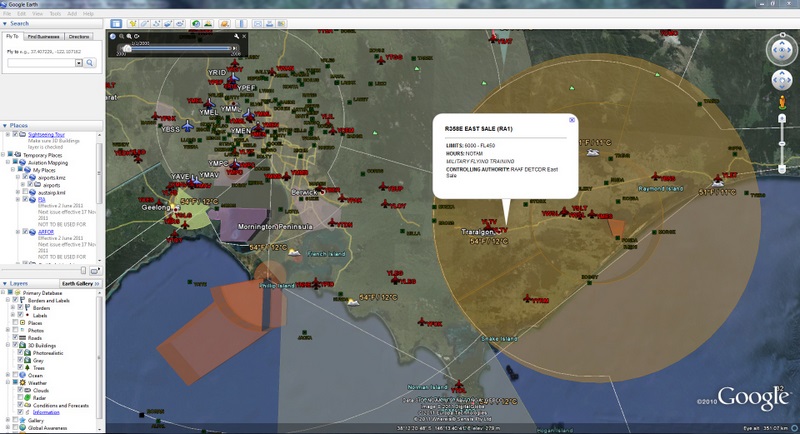
Task: Expand the austairp.kml tree node
Action: pyautogui.click(x=18, y=193)
